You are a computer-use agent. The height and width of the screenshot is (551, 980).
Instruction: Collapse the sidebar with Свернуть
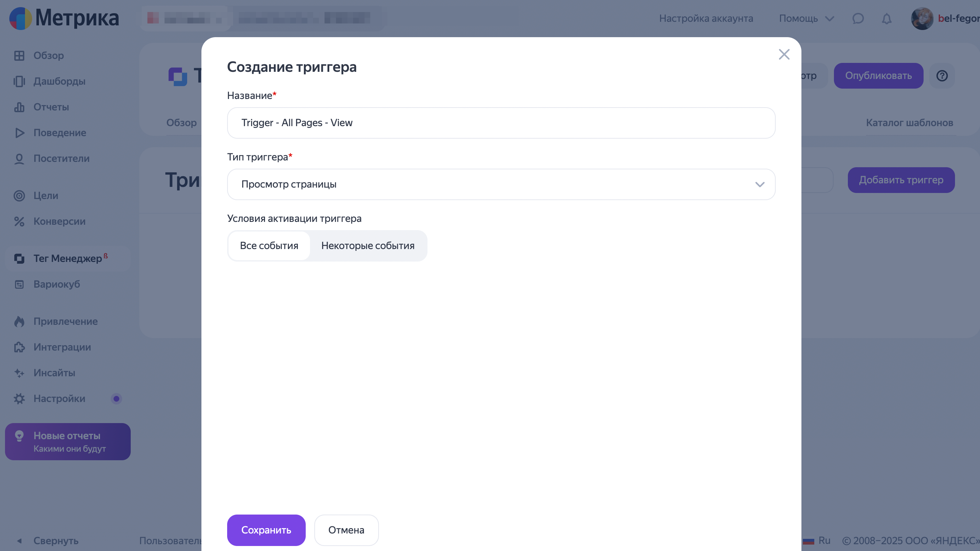[56, 540]
